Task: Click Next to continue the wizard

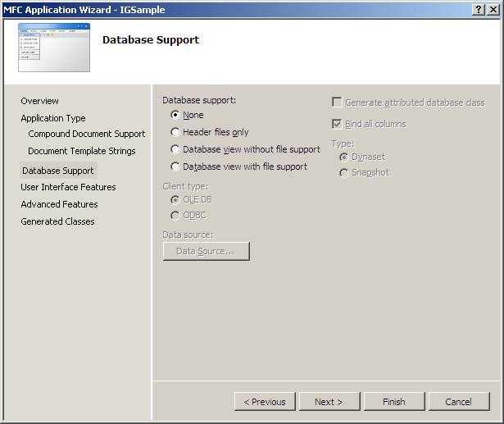Action: (x=329, y=402)
